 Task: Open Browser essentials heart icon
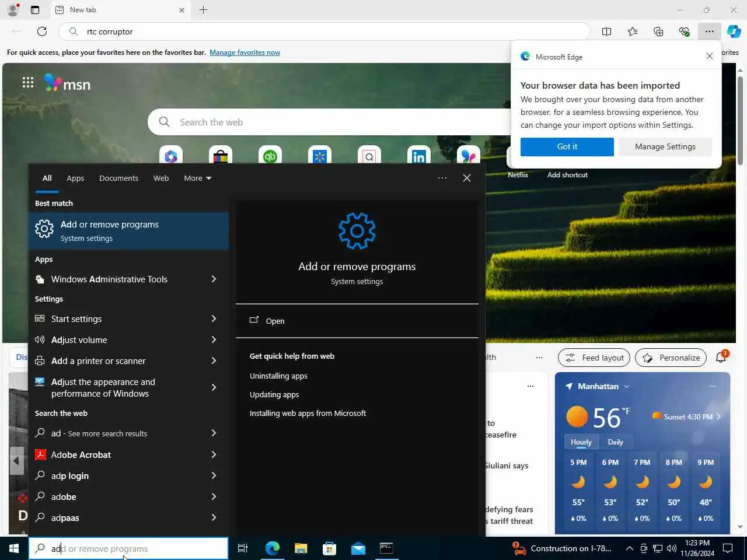[684, 32]
